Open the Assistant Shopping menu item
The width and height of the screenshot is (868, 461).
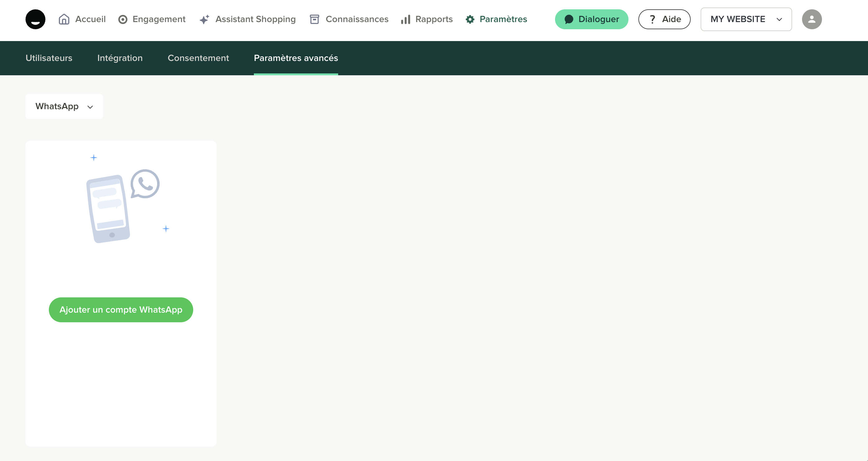pyautogui.click(x=255, y=19)
